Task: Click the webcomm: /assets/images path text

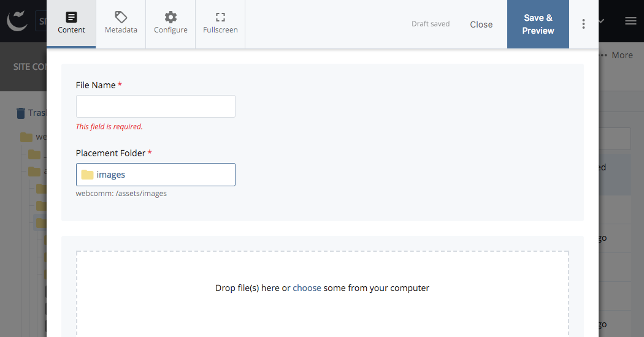Action: pos(121,194)
